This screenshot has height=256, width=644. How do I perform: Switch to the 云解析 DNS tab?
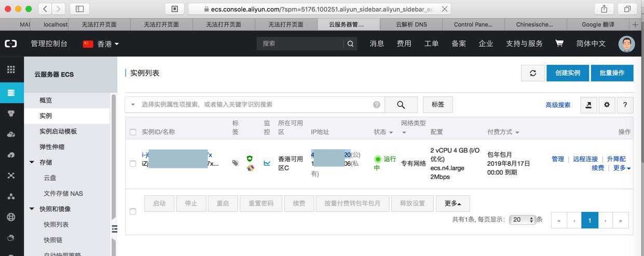(411, 24)
